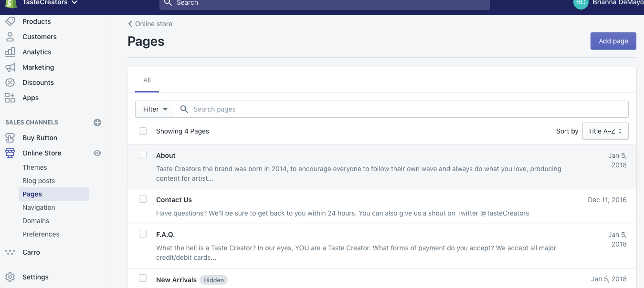This screenshot has width=644, height=288.
Task: Open the Sort by Title A–Z dropdown
Action: (x=605, y=131)
